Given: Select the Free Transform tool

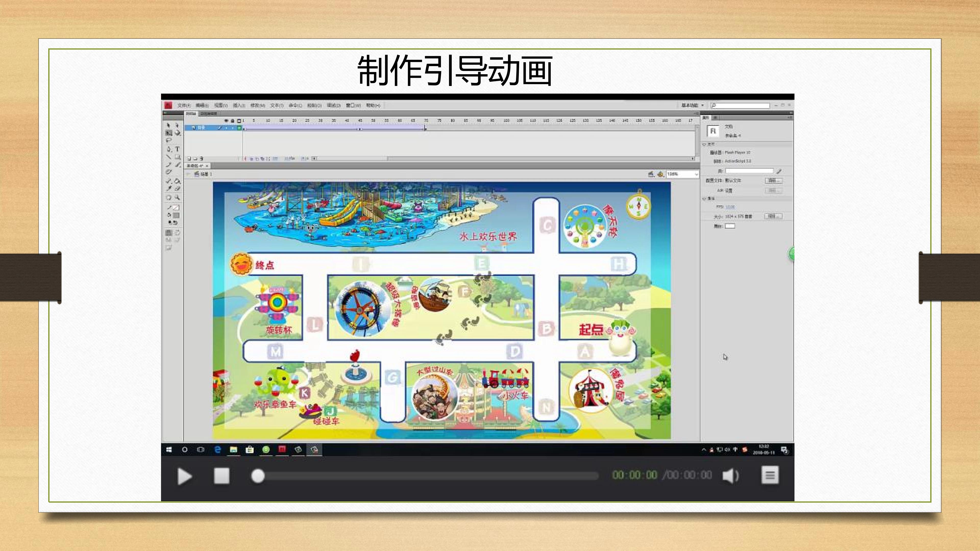Looking at the screenshot, I should tap(169, 133).
